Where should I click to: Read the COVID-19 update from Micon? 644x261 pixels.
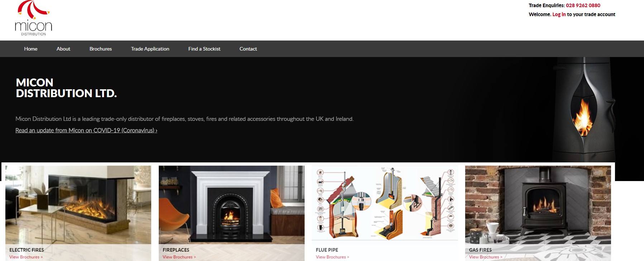coord(86,130)
